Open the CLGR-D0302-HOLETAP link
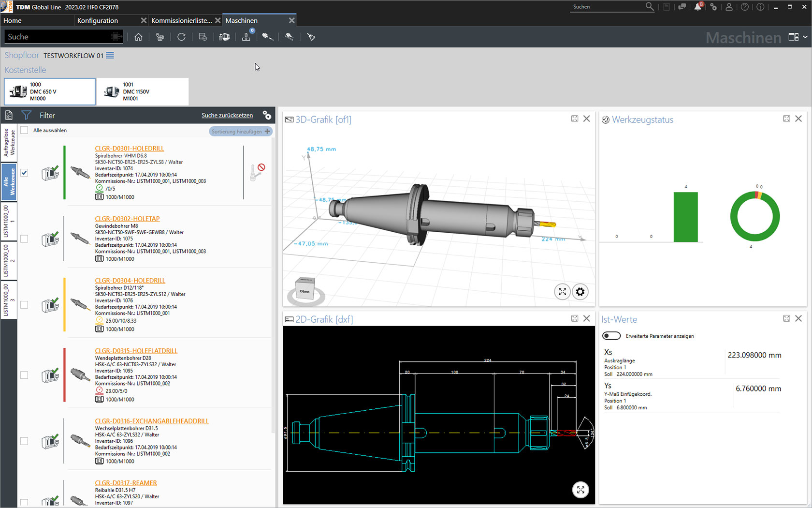This screenshot has height=508, width=812. tap(127, 219)
